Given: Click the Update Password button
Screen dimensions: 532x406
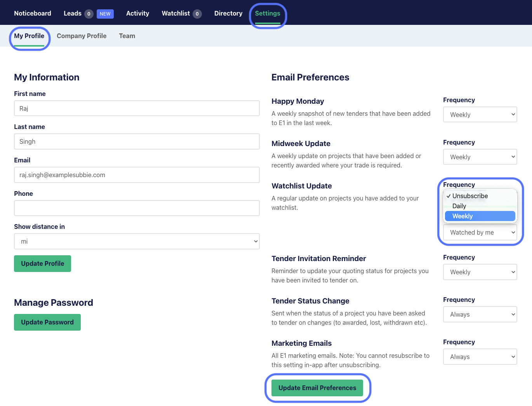Looking at the screenshot, I should coord(47,322).
